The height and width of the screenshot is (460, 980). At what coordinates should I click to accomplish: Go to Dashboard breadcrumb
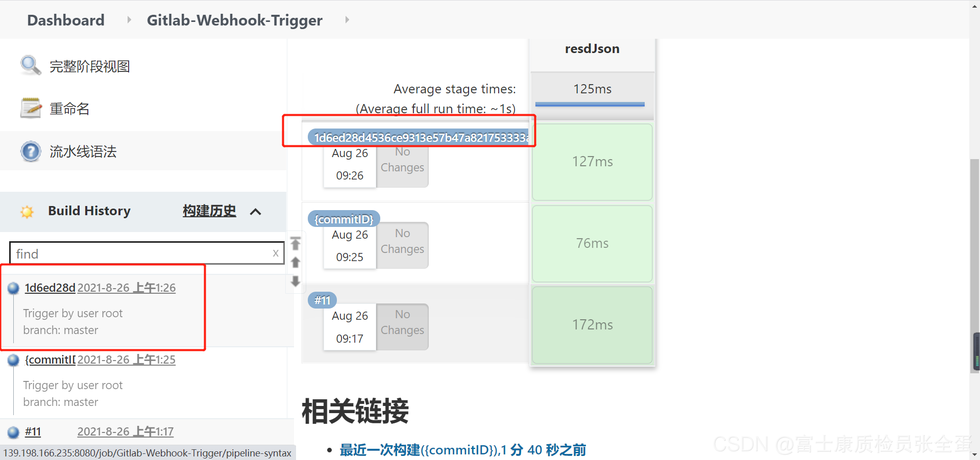[66, 20]
